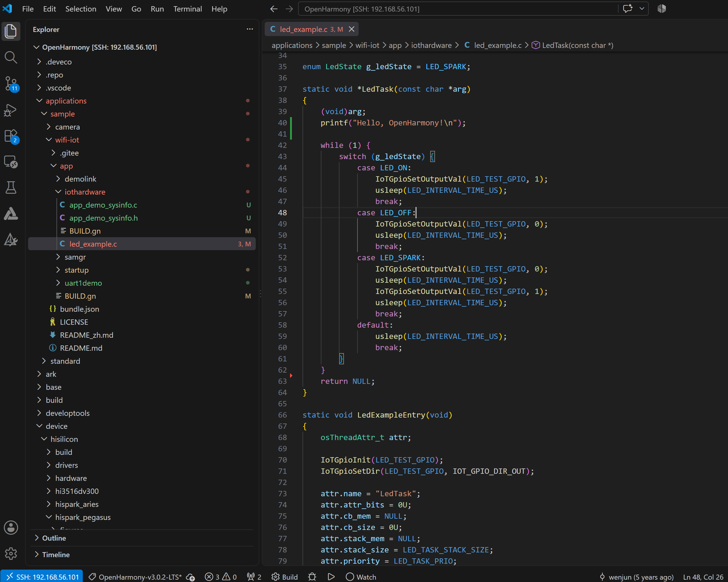This screenshot has width=728, height=582.
Task: Open the Run menu
Action: [x=157, y=9]
